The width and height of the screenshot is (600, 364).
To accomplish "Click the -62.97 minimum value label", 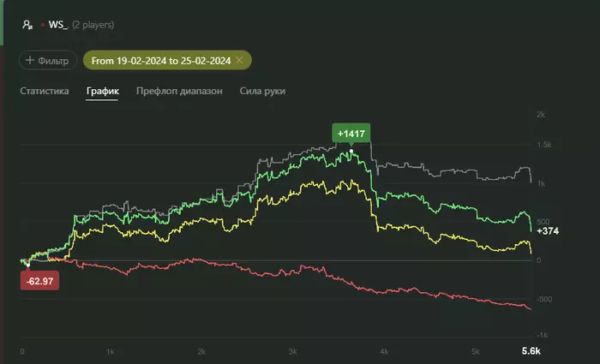I will pyautogui.click(x=39, y=280).
